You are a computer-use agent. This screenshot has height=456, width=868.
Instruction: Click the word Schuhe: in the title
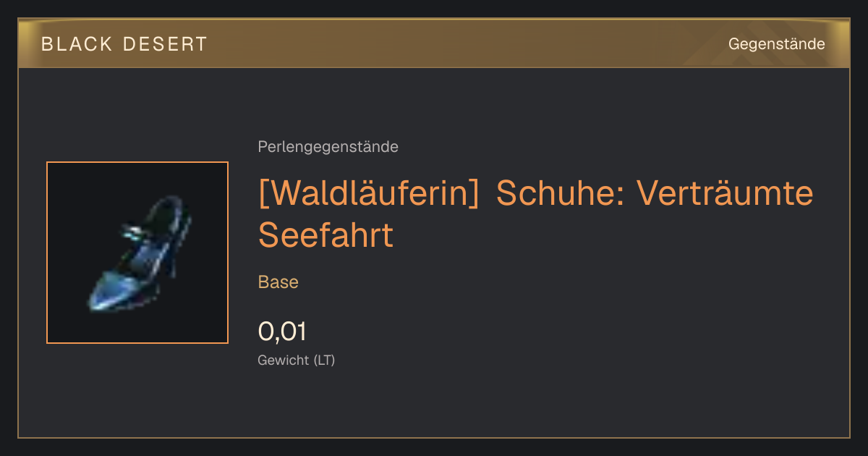coord(557,194)
